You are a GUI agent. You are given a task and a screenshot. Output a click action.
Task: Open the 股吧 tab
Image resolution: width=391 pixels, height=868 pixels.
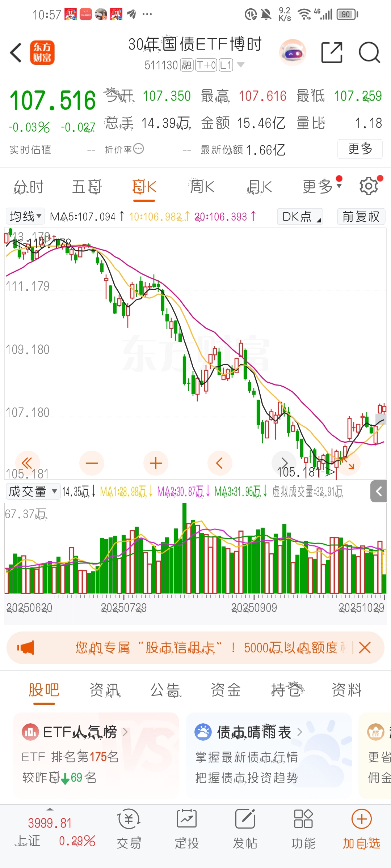click(44, 690)
